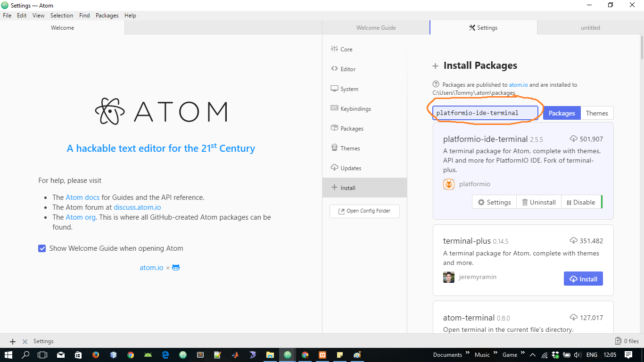Open the package Settings via gear icon
644x362 pixels.
point(494,202)
